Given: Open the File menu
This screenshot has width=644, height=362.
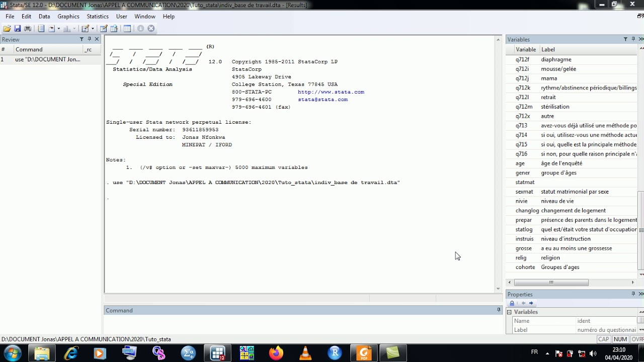Looking at the screenshot, I should tap(10, 17).
